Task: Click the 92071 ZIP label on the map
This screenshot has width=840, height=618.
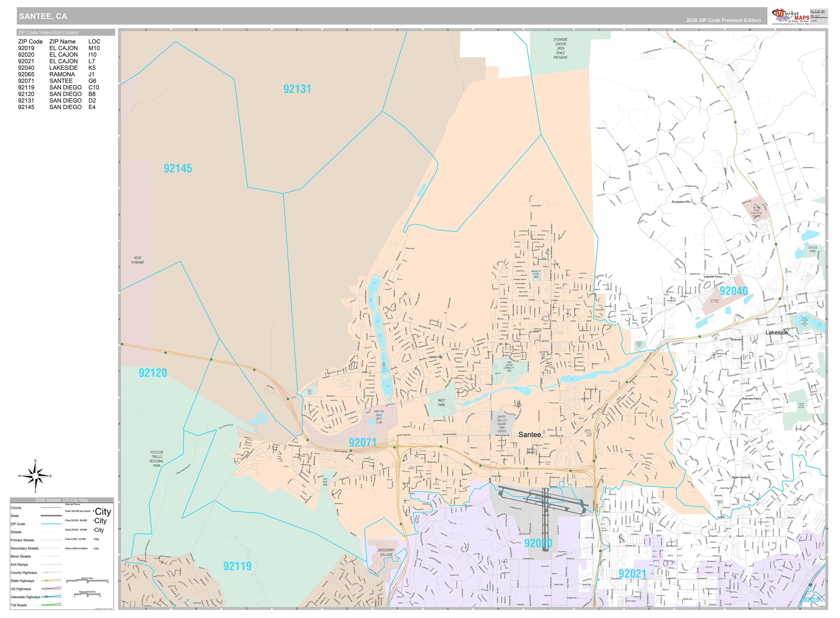Action: point(363,443)
